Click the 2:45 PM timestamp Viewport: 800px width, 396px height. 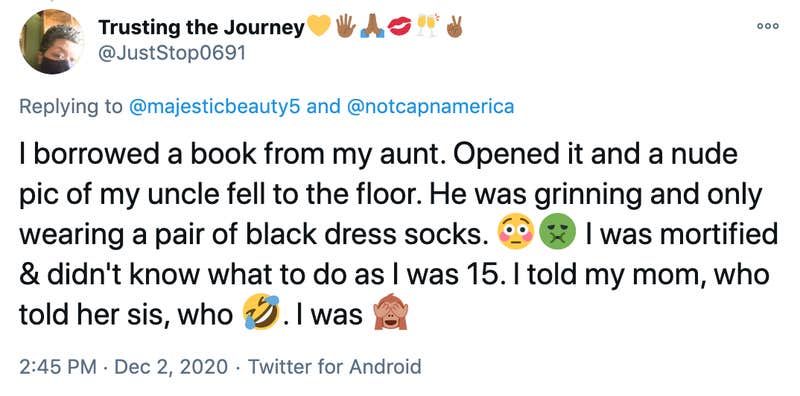click(57, 366)
